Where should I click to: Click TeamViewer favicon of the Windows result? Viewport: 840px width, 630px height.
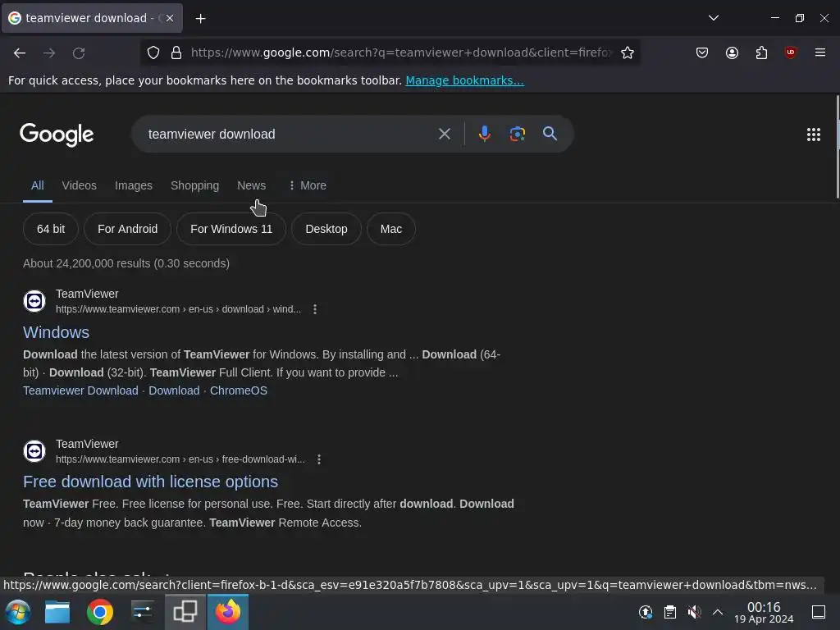[x=34, y=301]
